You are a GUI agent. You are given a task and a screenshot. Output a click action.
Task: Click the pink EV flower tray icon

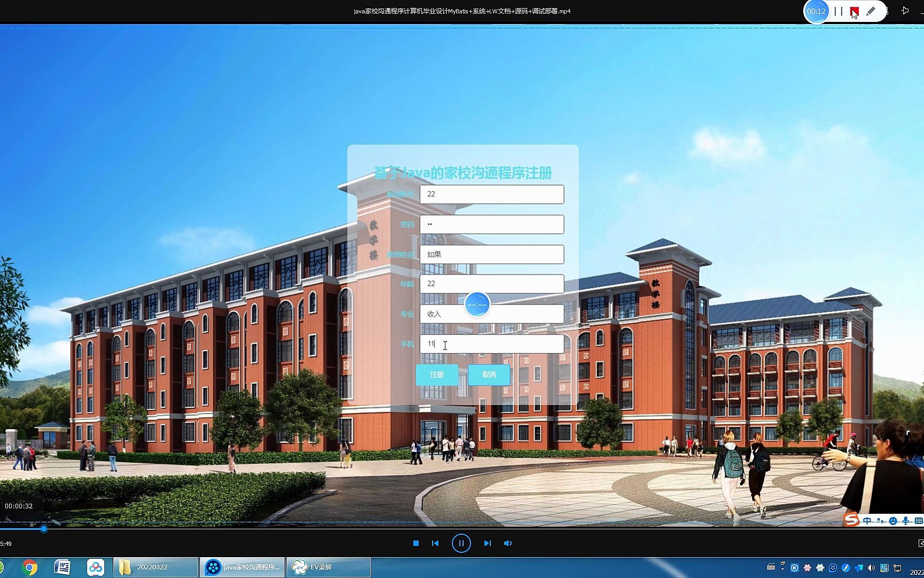[807, 568]
